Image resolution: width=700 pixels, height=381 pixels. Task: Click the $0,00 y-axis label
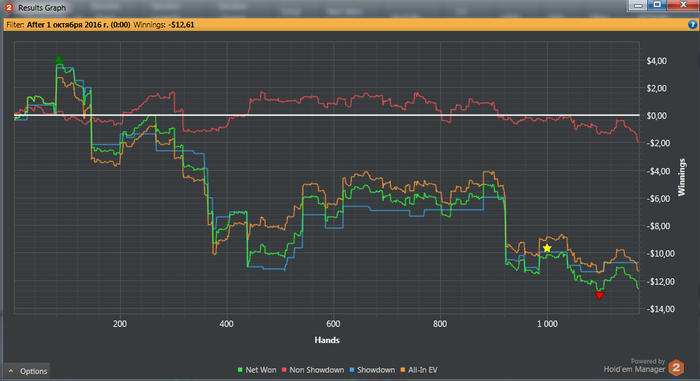[x=656, y=116]
